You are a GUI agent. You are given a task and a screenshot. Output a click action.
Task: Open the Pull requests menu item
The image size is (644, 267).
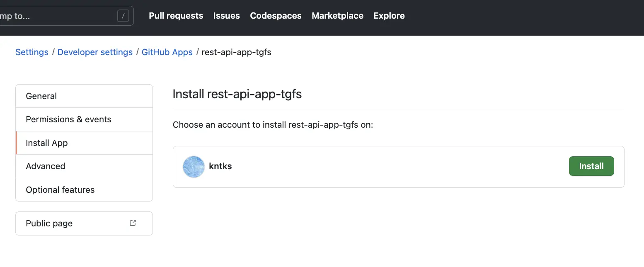(x=176, y=16)
